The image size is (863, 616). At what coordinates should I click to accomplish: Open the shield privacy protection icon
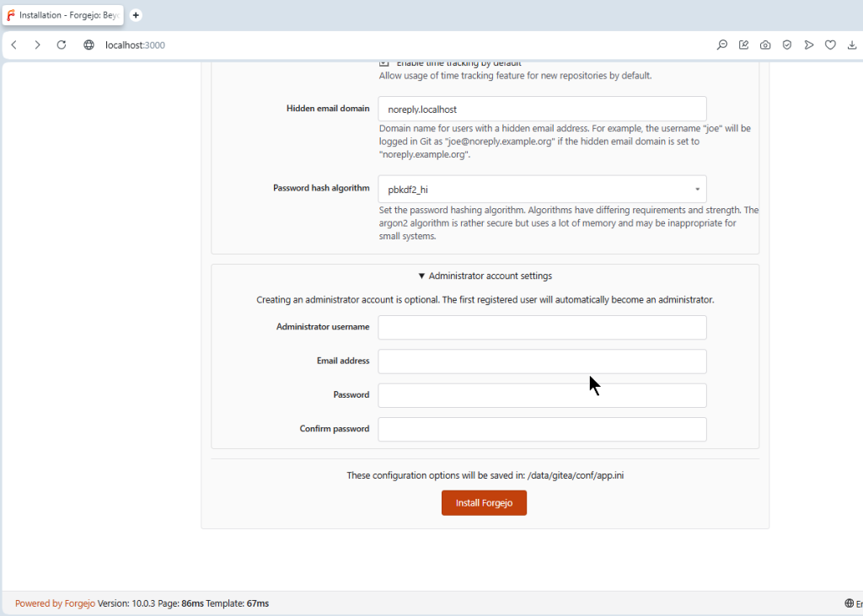(x=787, y=46)
